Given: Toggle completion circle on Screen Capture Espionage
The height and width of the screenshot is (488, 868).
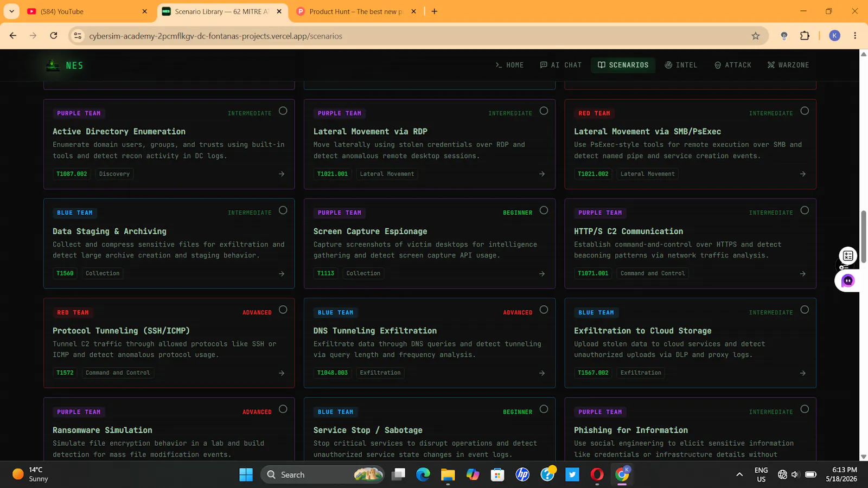Looking at the screenshot, I should point(544,210).
